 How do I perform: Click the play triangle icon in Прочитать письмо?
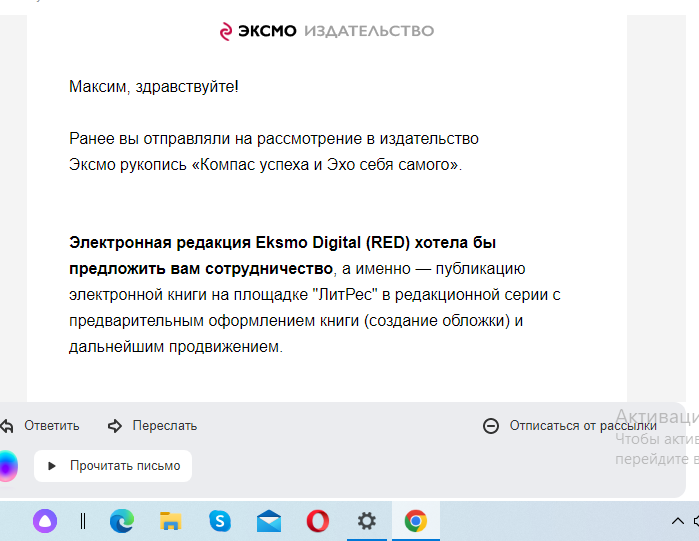click(x=52, y=466)
